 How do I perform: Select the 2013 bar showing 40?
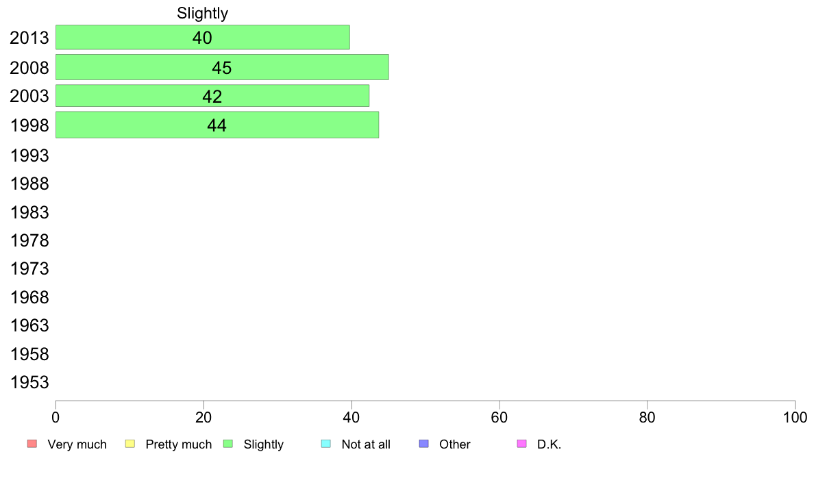pos(202,38)
